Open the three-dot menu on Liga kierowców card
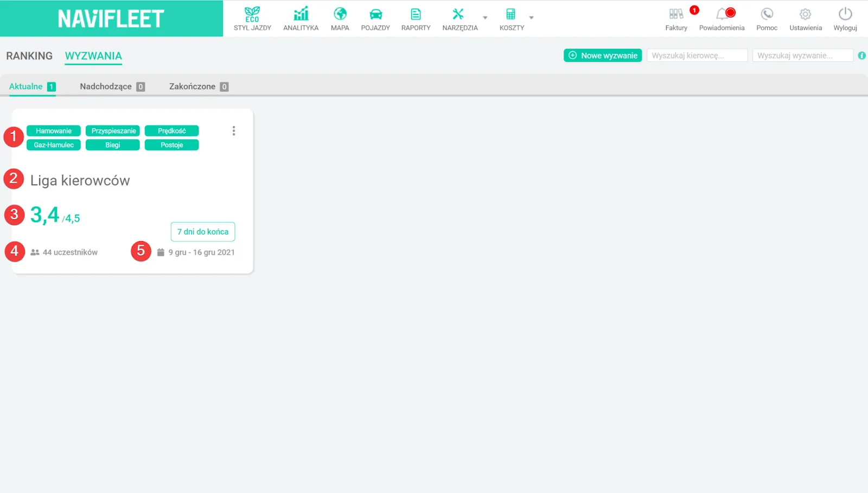Image resolution: width=868 pixels, height=493 pixels. (234, 131)
